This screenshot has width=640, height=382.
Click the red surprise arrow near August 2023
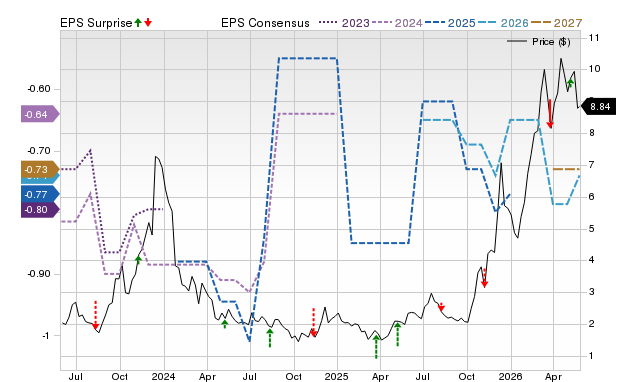96,315
